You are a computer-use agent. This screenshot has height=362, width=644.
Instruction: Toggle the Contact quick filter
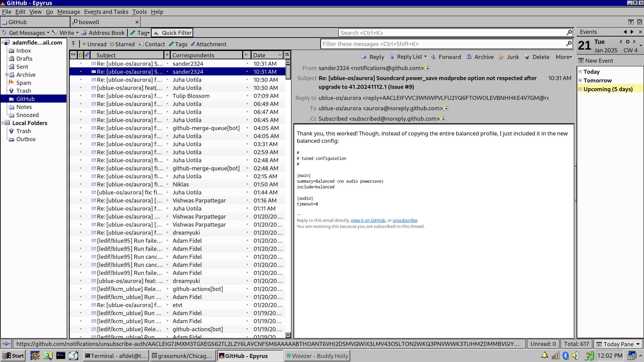[152, 44]
